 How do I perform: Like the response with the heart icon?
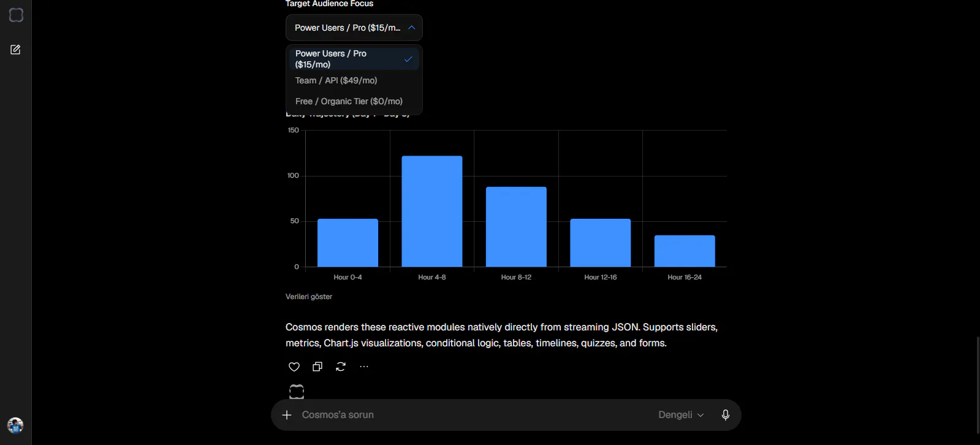[x=294, y=367]
